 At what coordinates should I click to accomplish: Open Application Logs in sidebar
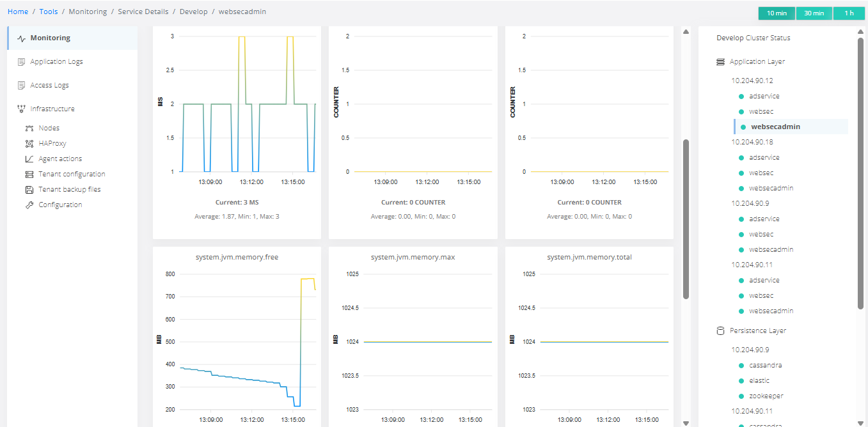56,62
